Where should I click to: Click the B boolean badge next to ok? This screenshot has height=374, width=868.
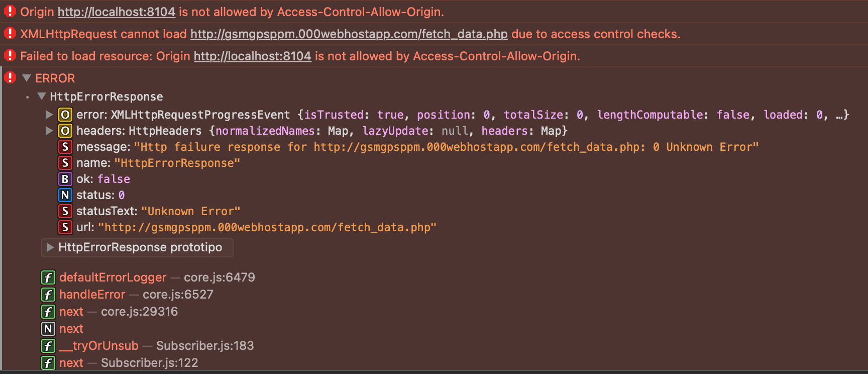tap(65, 179)
